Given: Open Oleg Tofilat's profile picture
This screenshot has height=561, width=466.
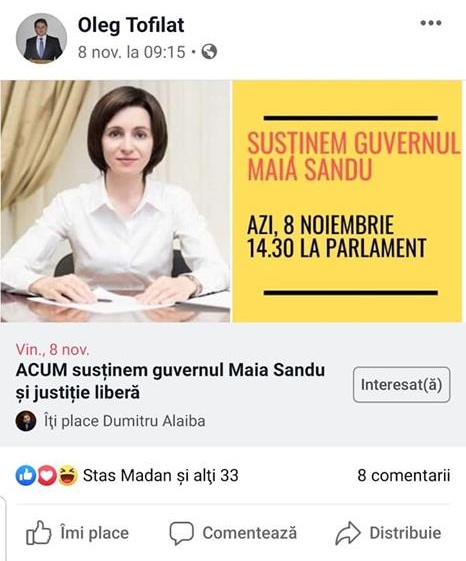Looking at the screenshot, I should [x=41, y=38].
